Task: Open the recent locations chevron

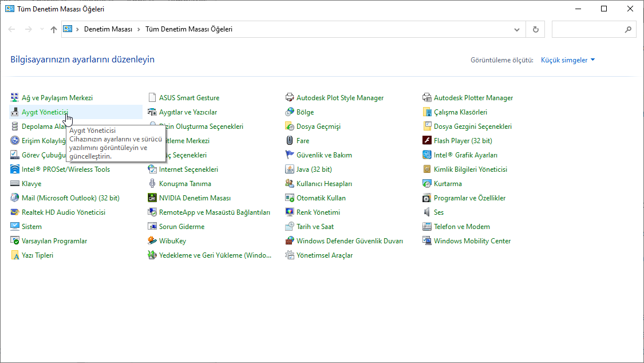Action: click(x=42, y=29)
